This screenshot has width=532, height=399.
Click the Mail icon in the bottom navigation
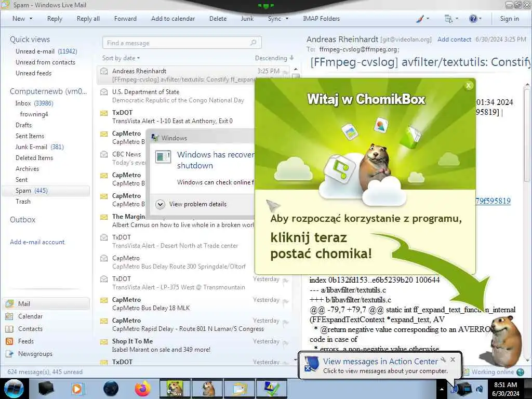coord(9,303)
